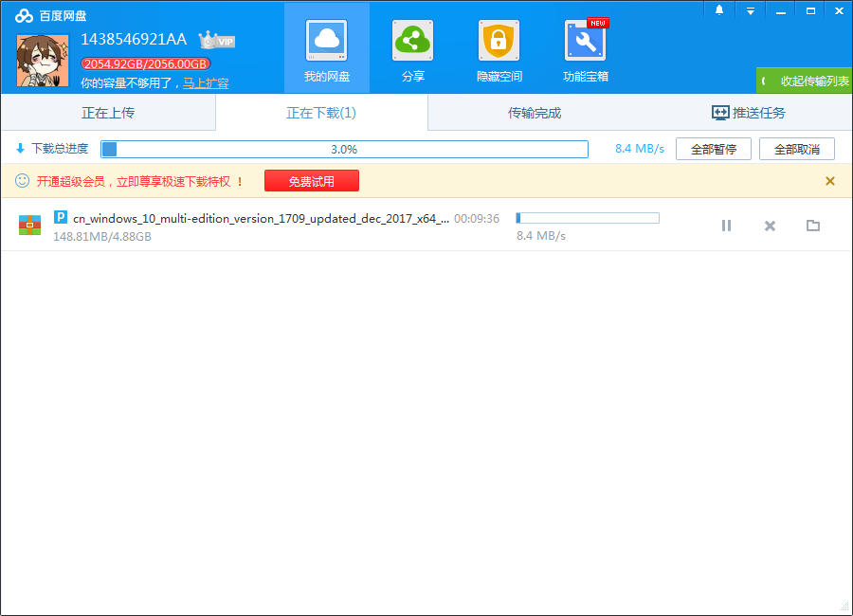Click the 148.81MB/4.88GB size text
Viewport: 853px width, 616px height.
[x=102, y=237]
